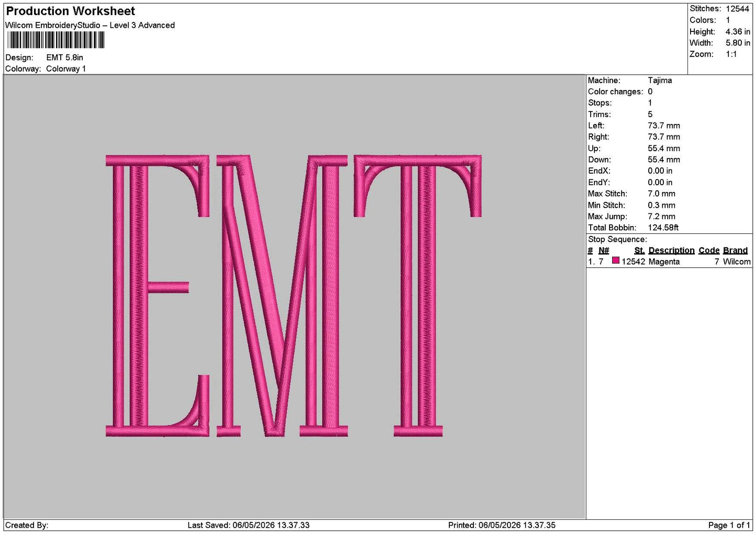Click the 'Up:' value '55.4 mm'
Viewport: 756px width, 534px height.
663,149
